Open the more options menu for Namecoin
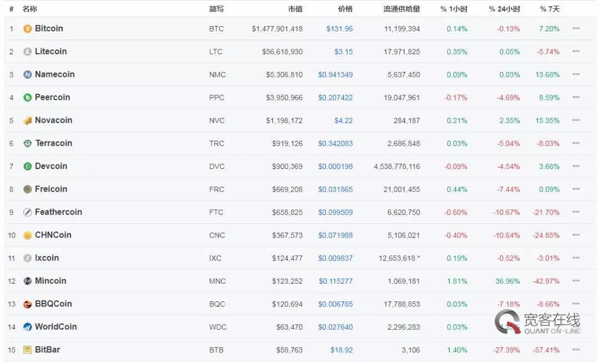 click(x=576, y=74)
